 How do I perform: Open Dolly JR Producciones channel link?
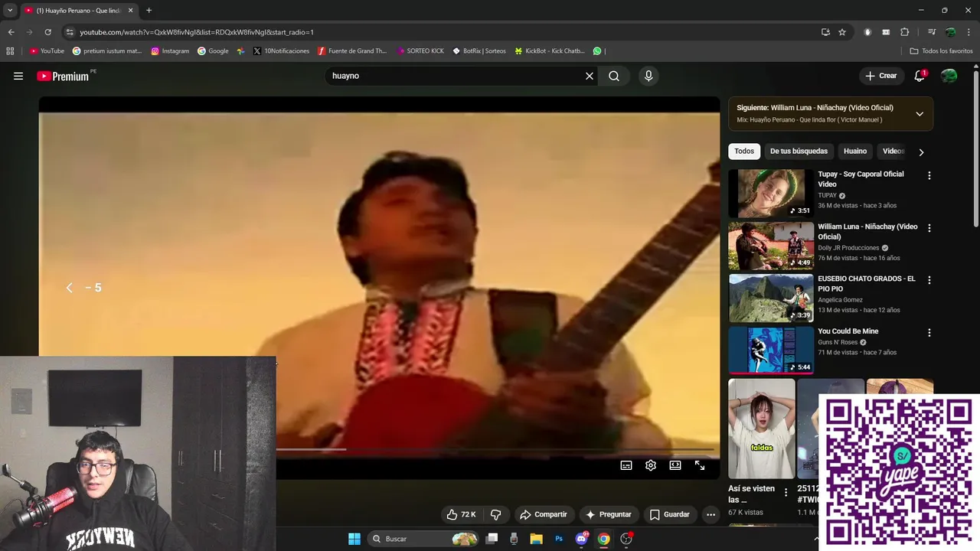click(x=848, y=248)
